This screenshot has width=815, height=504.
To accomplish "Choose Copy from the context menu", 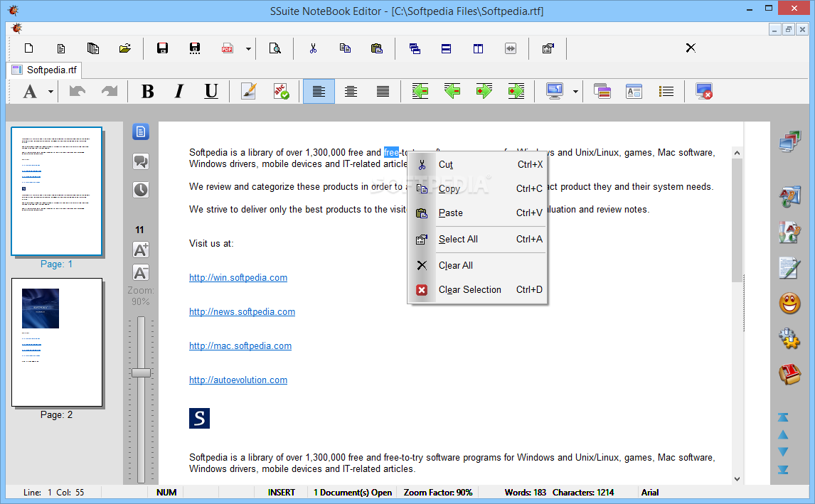I will (x=477, y=188).
